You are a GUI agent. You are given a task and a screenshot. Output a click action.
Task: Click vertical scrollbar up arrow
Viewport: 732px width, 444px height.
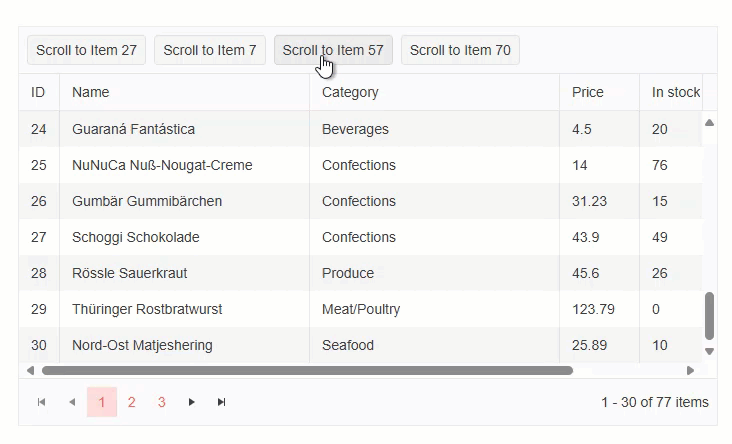click(x=710, y=123)
